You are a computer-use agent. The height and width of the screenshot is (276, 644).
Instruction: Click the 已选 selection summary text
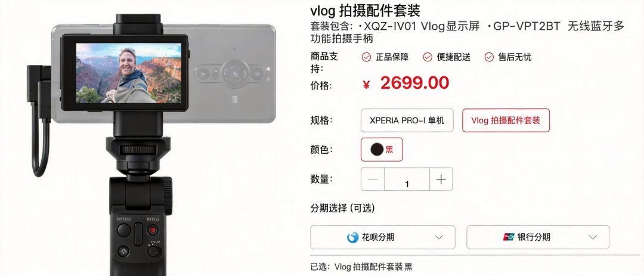click(x=361, y=266)
